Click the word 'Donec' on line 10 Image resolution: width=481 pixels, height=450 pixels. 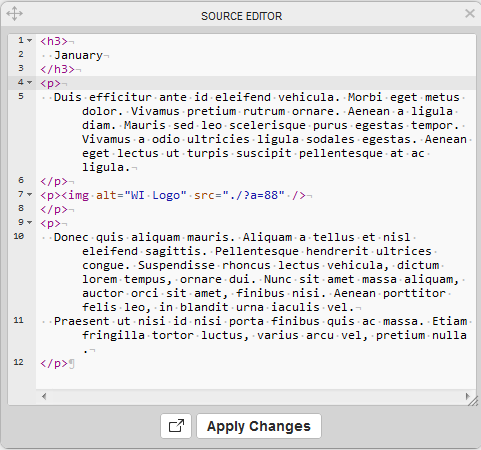[71, 237]
